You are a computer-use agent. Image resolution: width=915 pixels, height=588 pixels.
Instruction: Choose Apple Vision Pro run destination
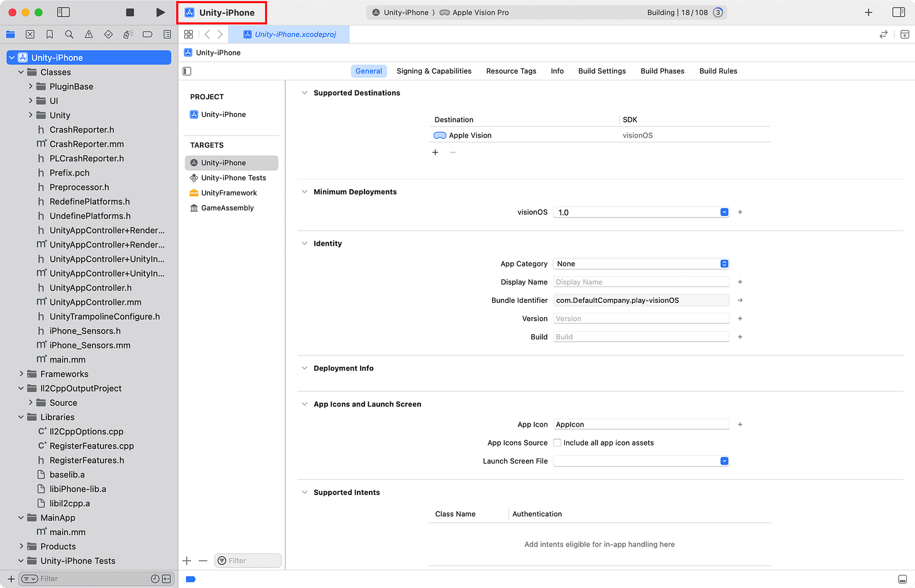tap(474, 13)
